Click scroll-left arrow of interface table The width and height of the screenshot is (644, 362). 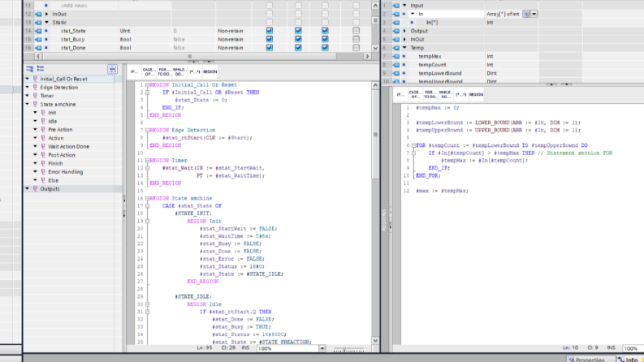(x=38, y=56)
